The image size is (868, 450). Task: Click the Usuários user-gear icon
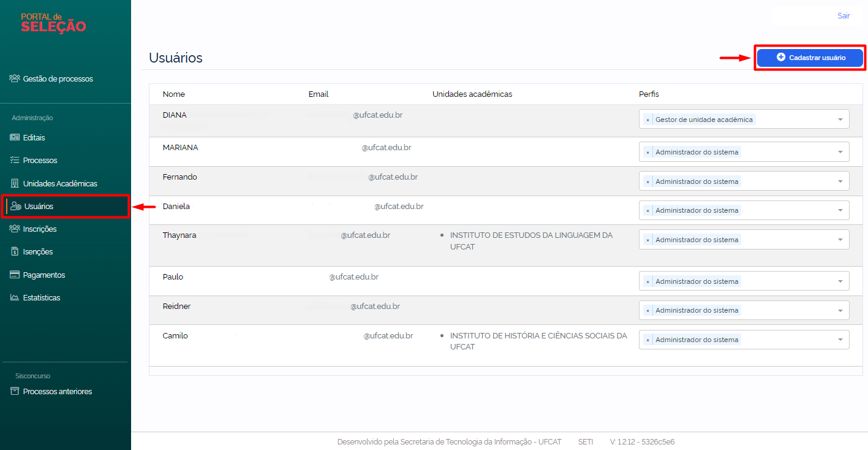tap(16, 206)
